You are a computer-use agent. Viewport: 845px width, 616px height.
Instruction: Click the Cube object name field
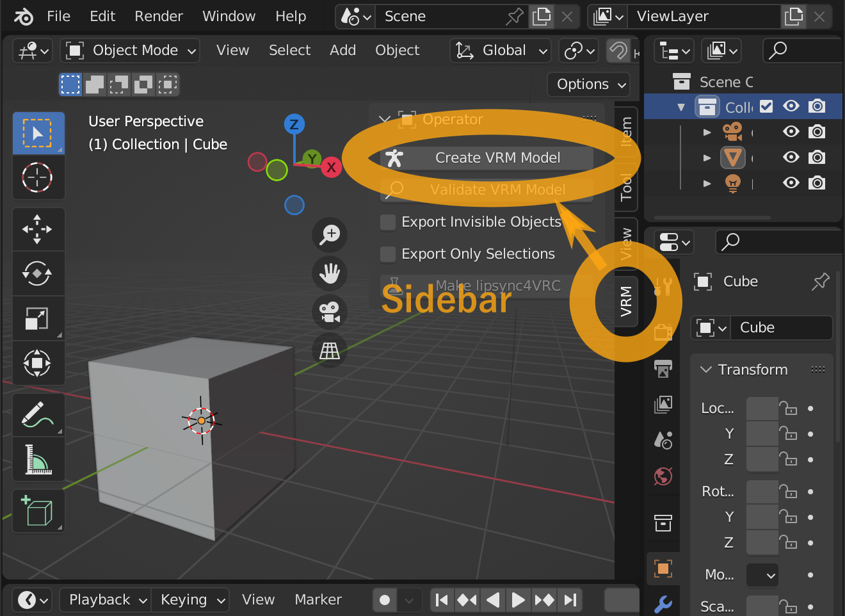click(x=781, y=328)
